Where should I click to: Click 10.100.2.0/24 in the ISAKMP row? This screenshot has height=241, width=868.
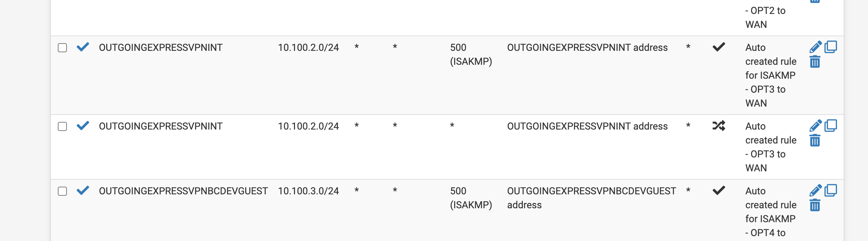[308, 47]
